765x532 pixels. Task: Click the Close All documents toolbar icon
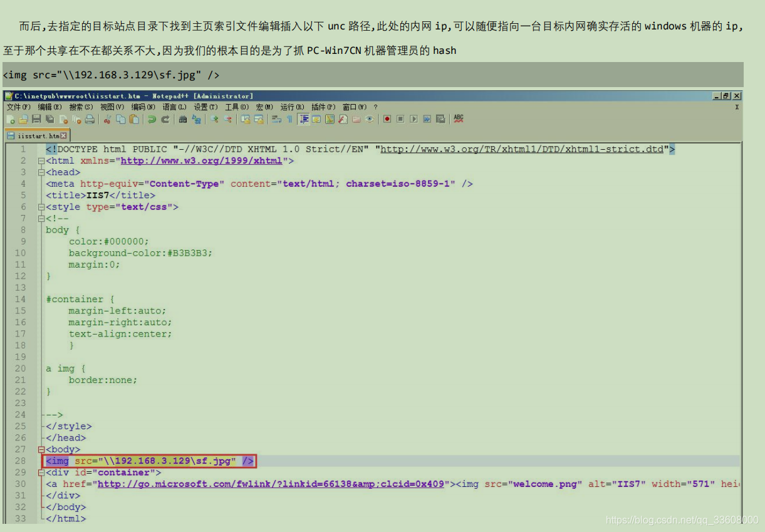click(x=76, y=119)
